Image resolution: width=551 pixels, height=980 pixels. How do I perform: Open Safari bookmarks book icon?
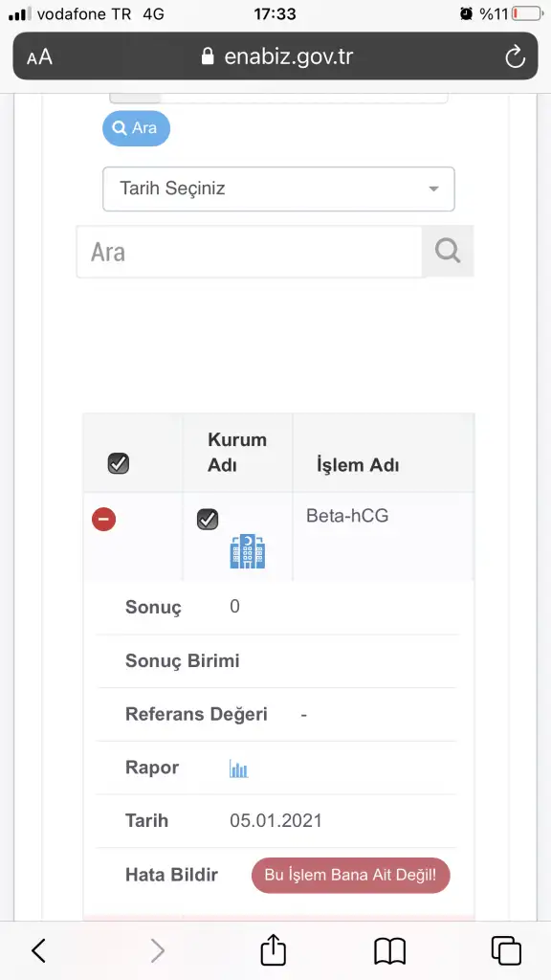pyautogui.click(x=390, y=951)
